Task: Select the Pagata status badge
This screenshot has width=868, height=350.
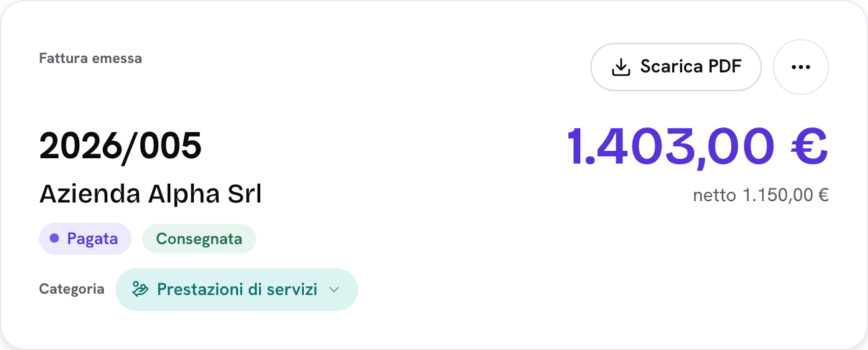Action: [x=85, y=239]
